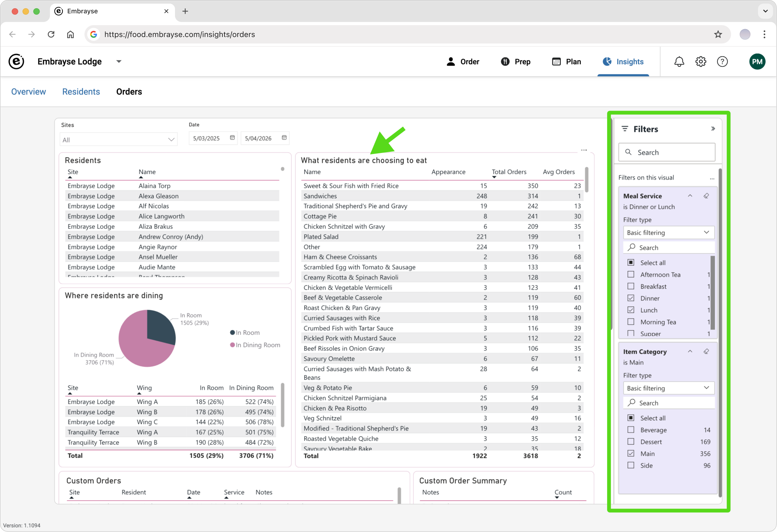This screenshot has height=532, width=777.
Task: Click the PM user avatar button
Action: (757, 62)
